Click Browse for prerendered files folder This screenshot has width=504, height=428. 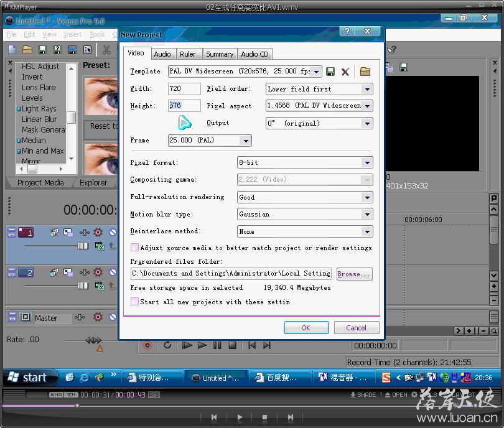click(x=354, y=274)
